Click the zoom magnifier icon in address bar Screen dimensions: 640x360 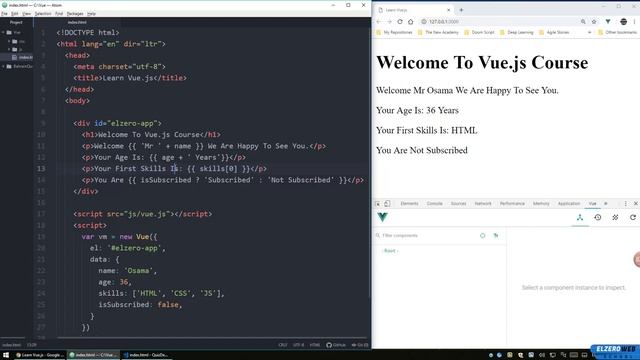click(x=583, y=22)
